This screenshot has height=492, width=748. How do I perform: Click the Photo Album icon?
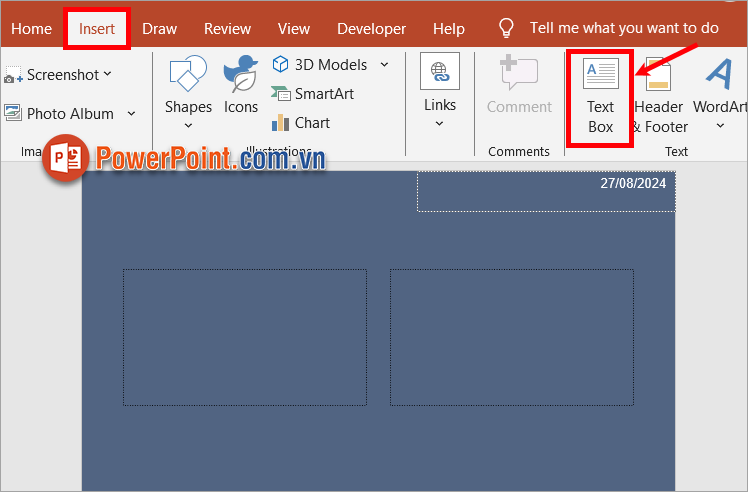(13, 113)
